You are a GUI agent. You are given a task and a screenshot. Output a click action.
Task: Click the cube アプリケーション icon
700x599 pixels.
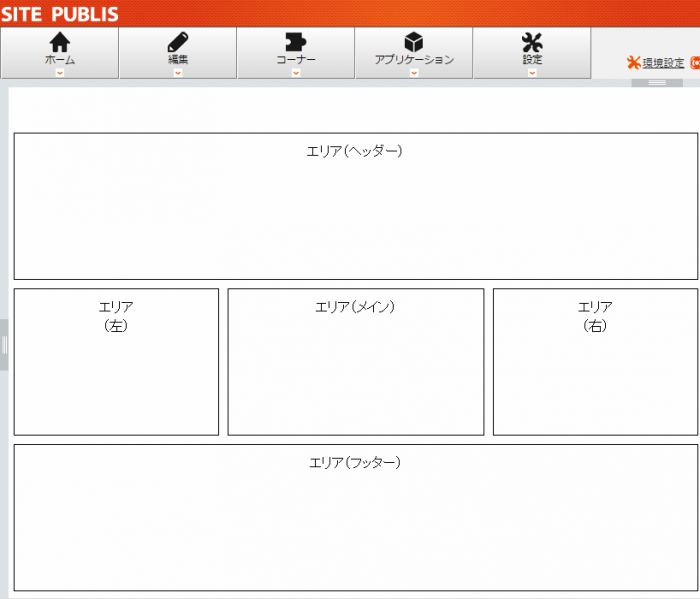click(x=414, y=42)
